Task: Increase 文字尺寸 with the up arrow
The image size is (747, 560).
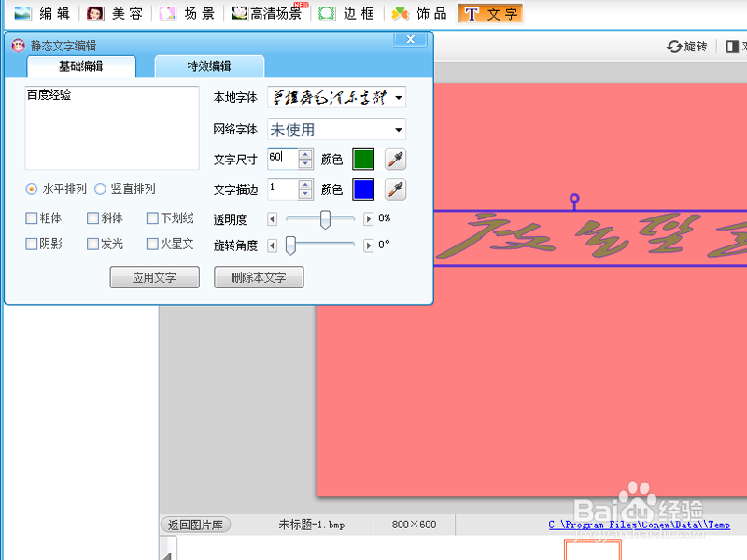Action: coord(305,154)
